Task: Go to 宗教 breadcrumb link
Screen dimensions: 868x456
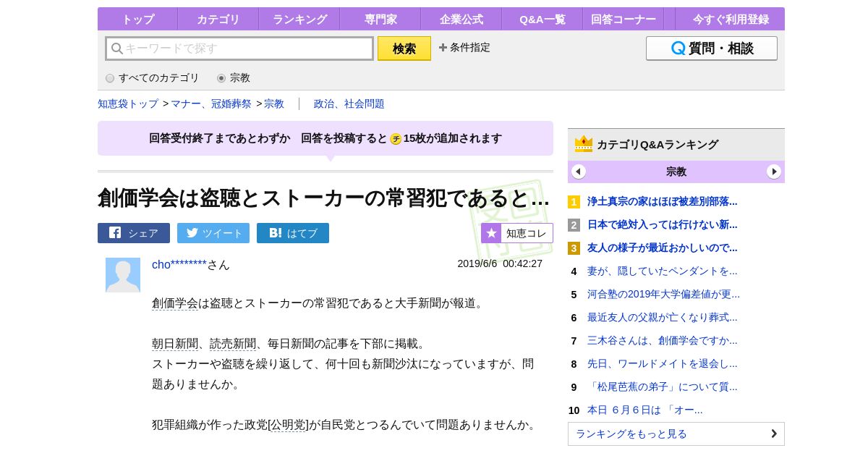Action: coord(274,104)
